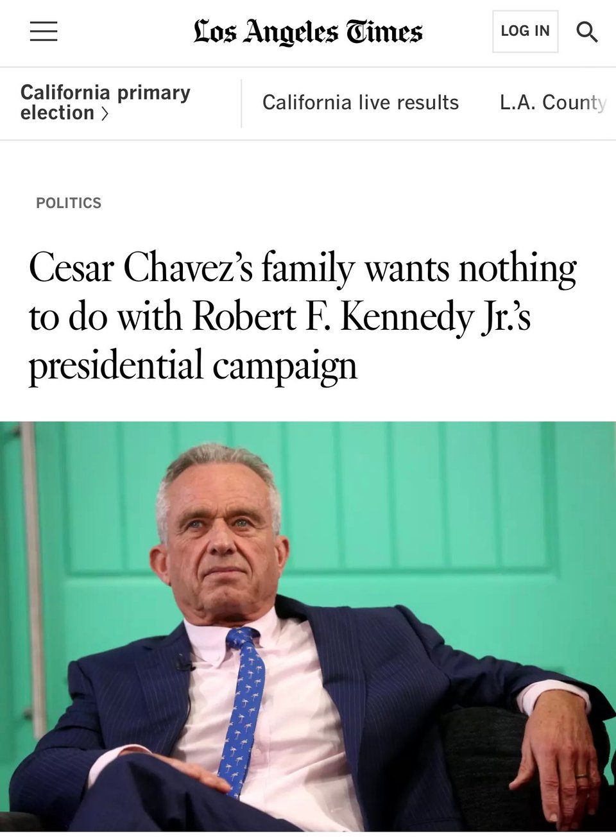Open the L.A. County nav item
The image size is (616, 840).
coord(552,103)
